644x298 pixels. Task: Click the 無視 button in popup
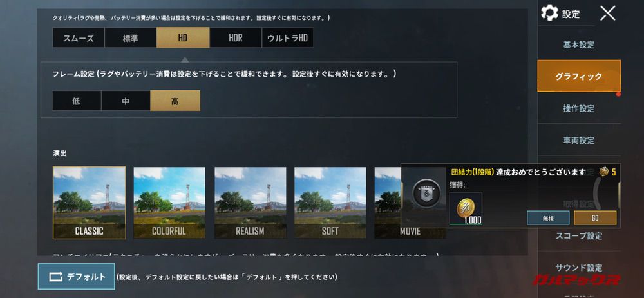[548, 218]
